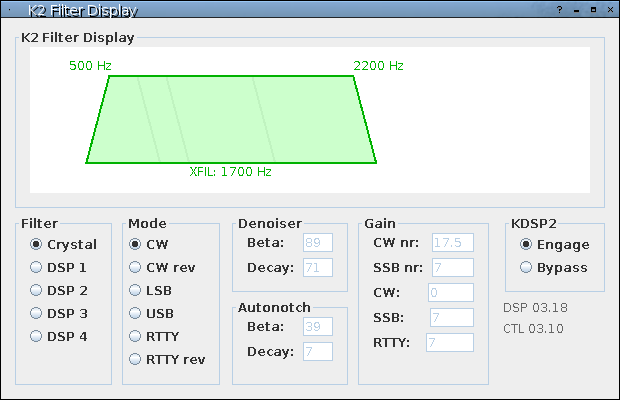
Task: Select the DSP 1 filter option
Action: tap(37, 267)
